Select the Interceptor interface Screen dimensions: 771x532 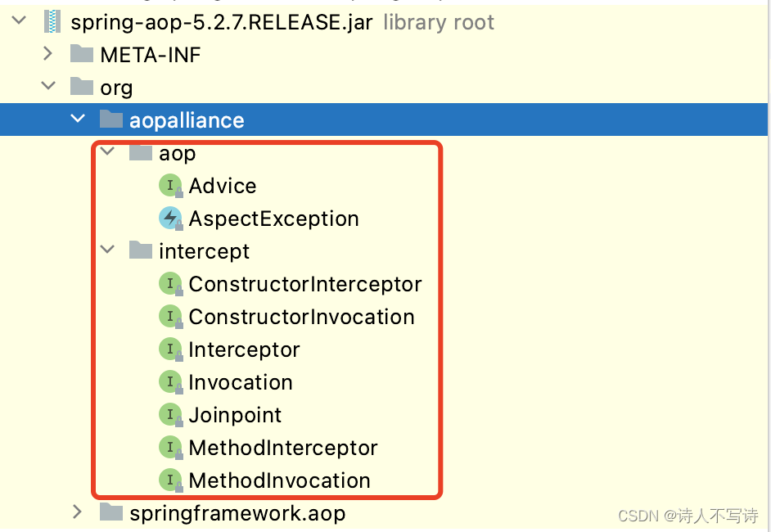(244, 349)
